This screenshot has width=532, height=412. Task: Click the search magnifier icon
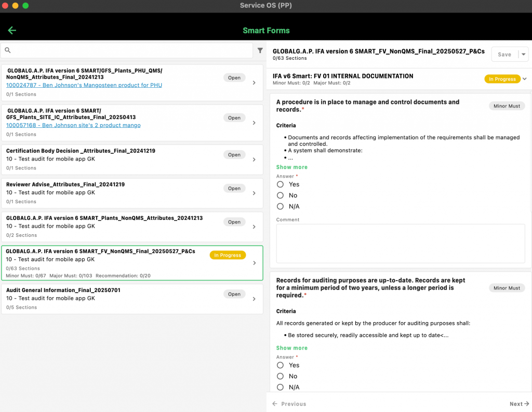point(8,50)
